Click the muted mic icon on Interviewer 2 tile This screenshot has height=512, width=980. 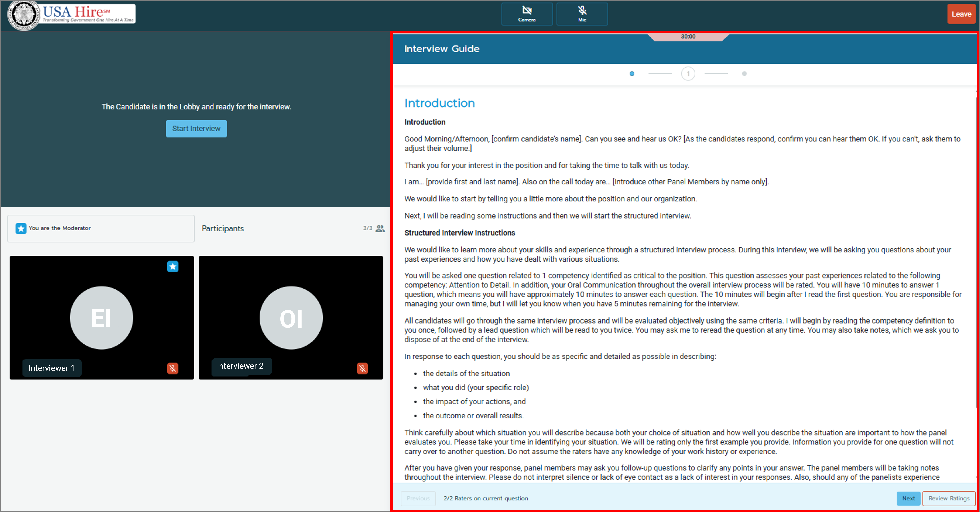[x=362, y=368]
